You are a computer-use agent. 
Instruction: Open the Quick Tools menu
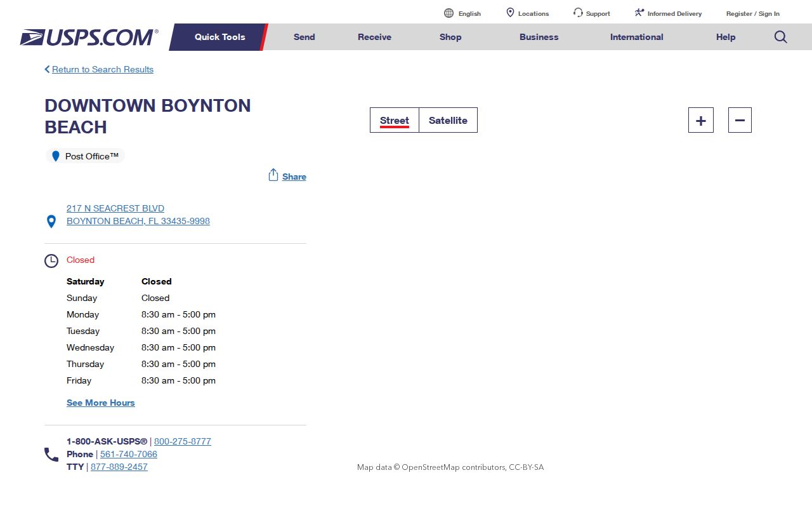click(x=219, y=37)
